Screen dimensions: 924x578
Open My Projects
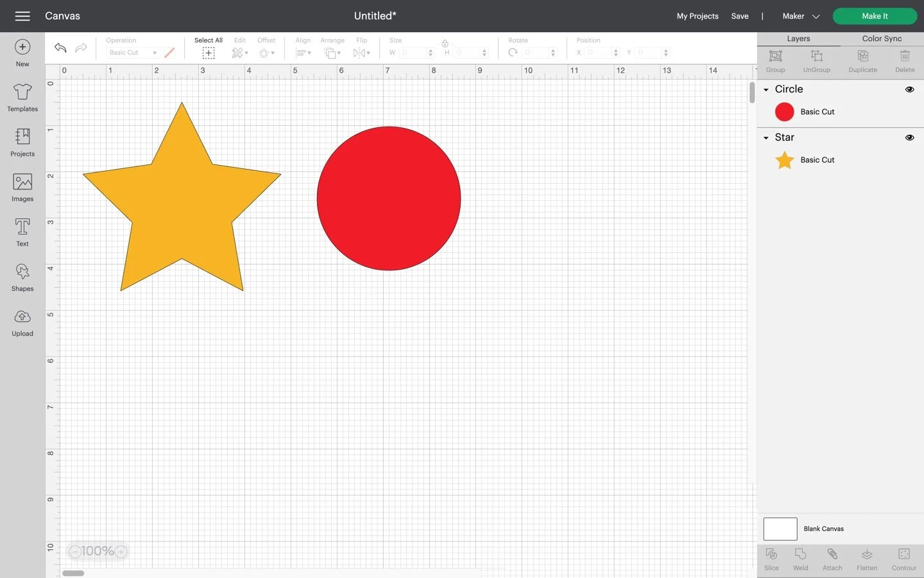tap(697, 16)
